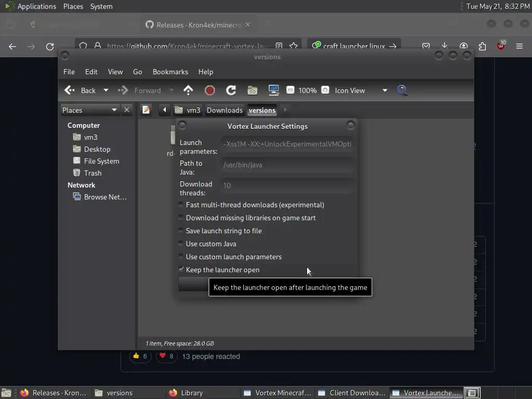Viewport: 532px width, 399px height.
Task: Click the Path to Java field
Action: tap(287, 165)
